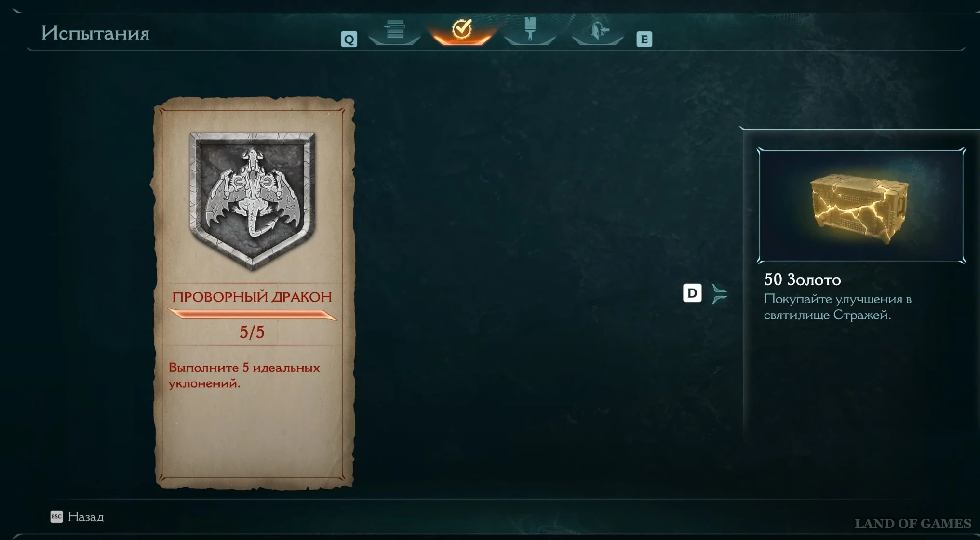Click the arrow icon beside D key
Screen dimensions: 980x540
tap(719, 294)
